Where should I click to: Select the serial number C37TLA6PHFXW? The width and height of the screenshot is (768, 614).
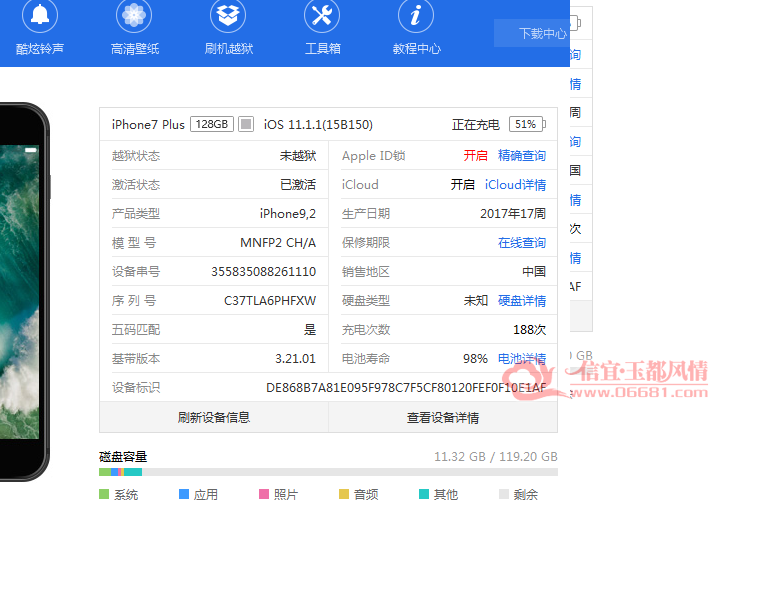pyautogui.click(x=270, y=301)
